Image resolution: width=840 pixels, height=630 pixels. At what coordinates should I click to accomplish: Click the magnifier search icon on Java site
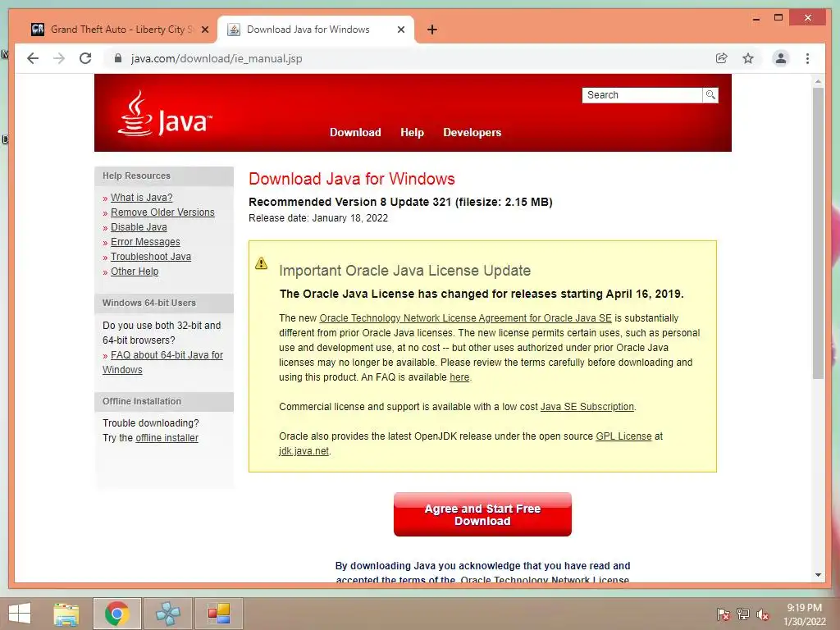click(x=710, y=95)
